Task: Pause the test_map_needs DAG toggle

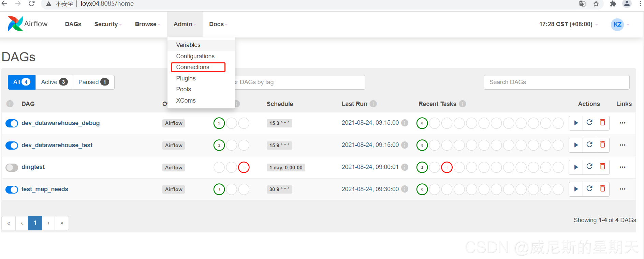Action: [12, 189]
